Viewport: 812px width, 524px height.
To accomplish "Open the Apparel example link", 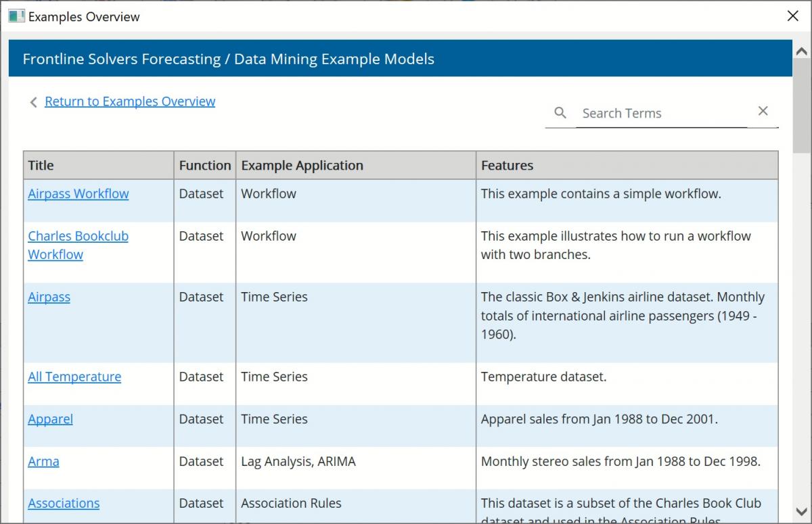I will click(x=50, y=419).
